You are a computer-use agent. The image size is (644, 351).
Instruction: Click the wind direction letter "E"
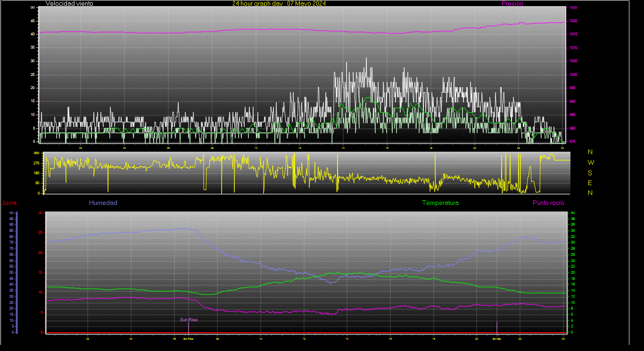tap(590, 183)
